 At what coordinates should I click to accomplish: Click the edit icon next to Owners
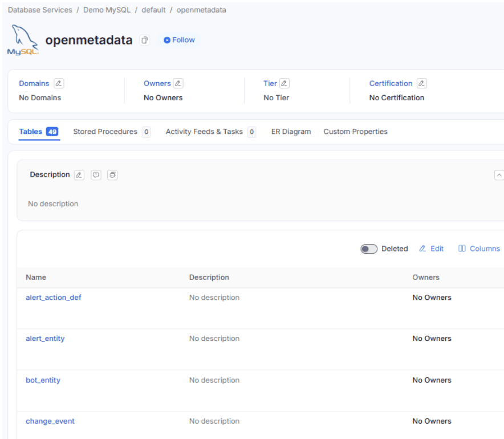[x=178, y=83]
